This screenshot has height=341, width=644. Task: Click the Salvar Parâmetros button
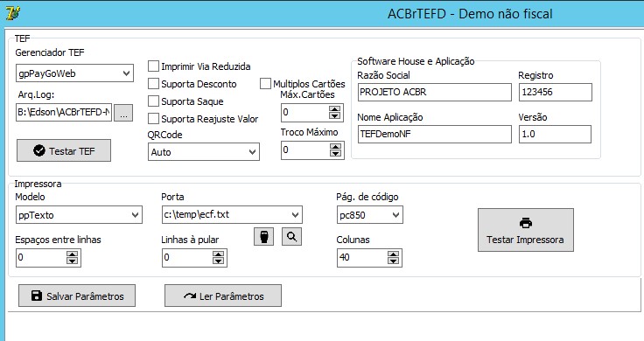click(77, 296)
